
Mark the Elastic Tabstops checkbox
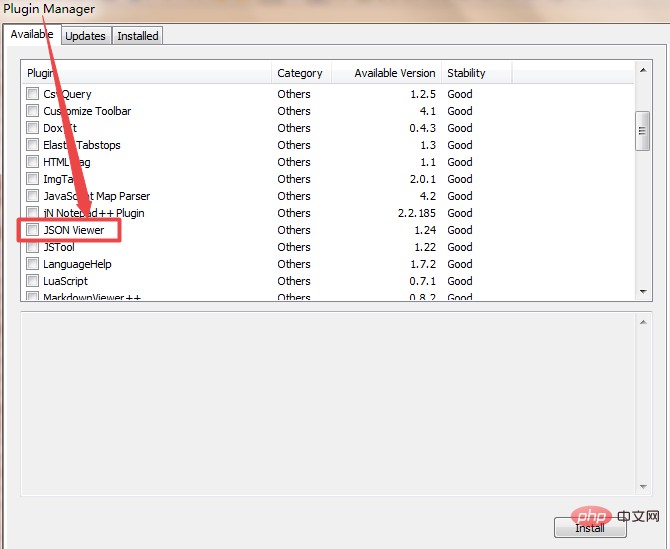(x=33, y=145)
